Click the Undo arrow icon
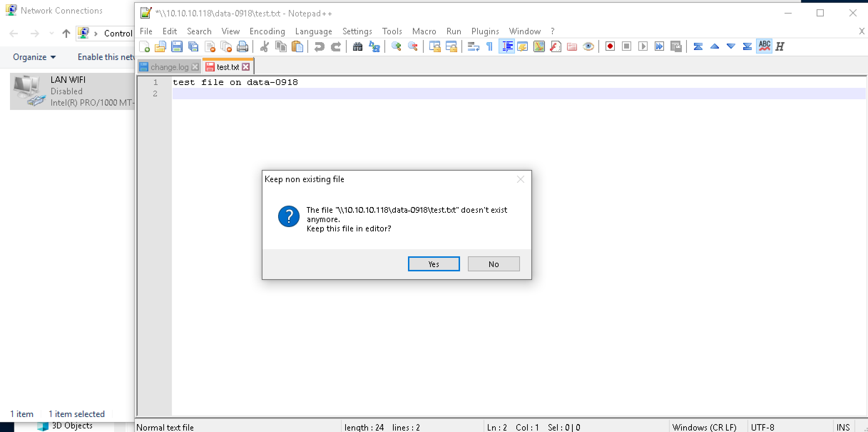 point(319,47)
